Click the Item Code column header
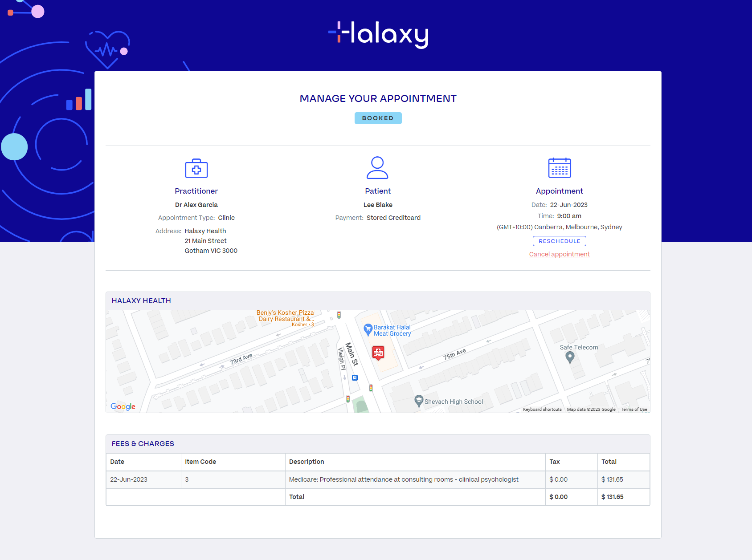Screen dimensions: 752x560 pyautogui.click(x=200, y=462)
